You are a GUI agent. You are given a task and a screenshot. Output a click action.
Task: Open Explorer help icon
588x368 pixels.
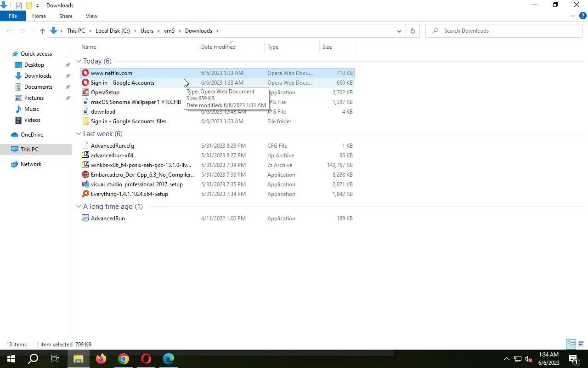pos(582,16)
